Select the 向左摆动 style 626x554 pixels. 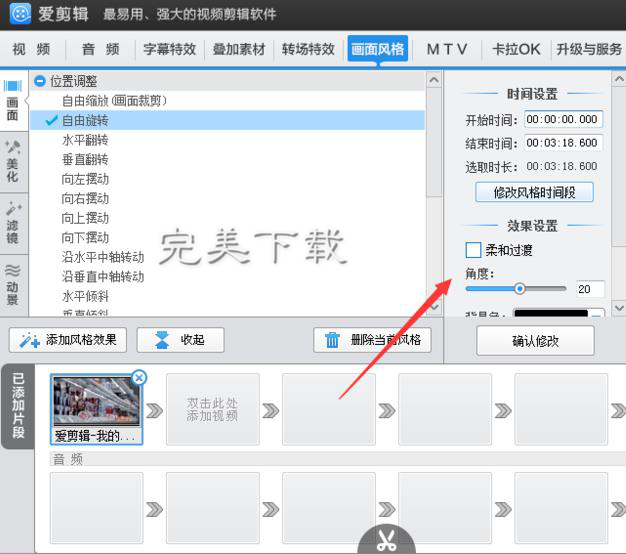pos(227,179)
